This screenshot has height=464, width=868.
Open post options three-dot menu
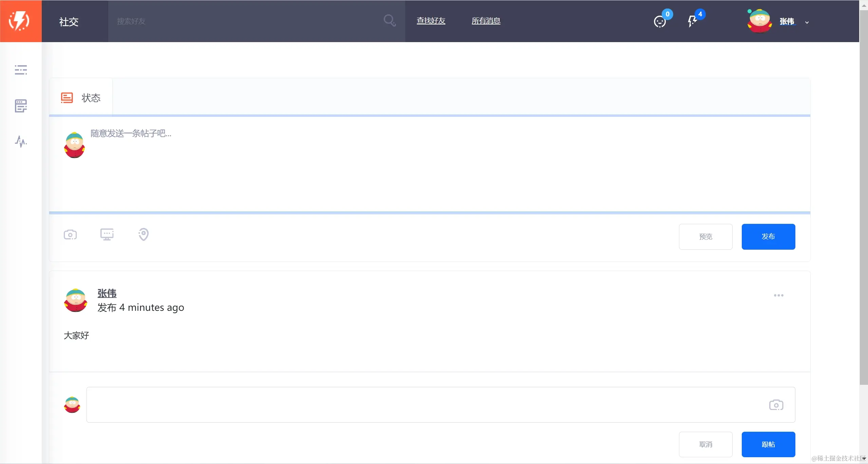click(x=778, y=295)
